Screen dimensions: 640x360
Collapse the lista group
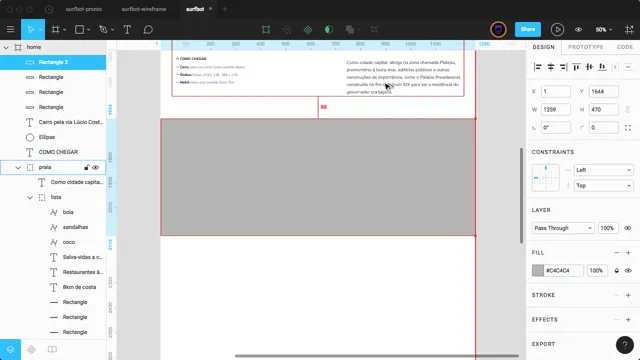(30, 198)
